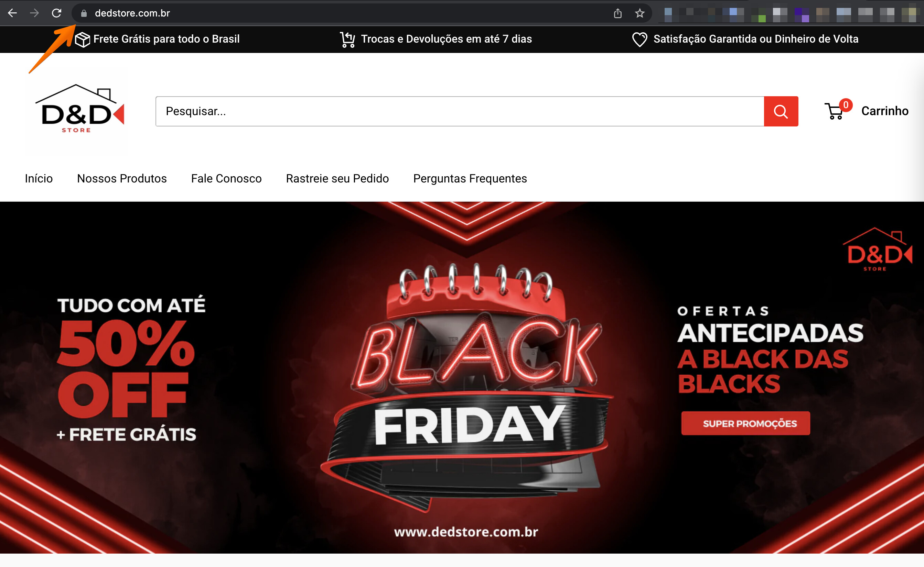Image resolution: width=924 pixels, height=567 pixels.
Task: Bookmark the page with the star icon
Action: click(640, 13)
